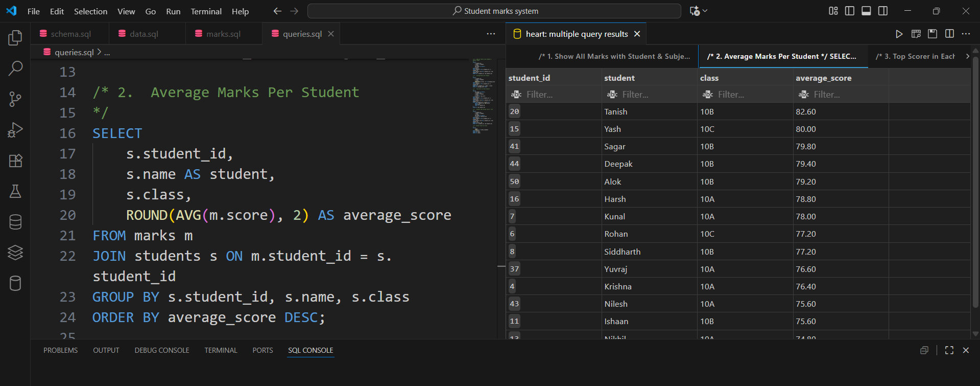This screenshot has width=980, height=386.
Task: Open filter type dropdown for student_id column
Action: [x=516, y=95]
